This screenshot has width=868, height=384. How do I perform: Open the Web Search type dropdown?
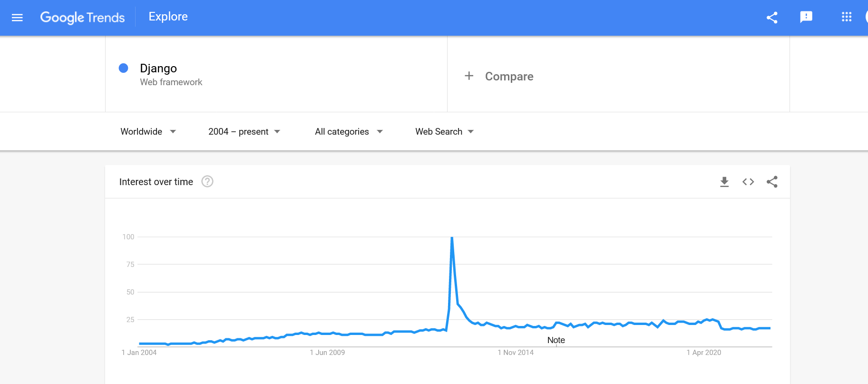pyautogui.click(x=444, y=132)
